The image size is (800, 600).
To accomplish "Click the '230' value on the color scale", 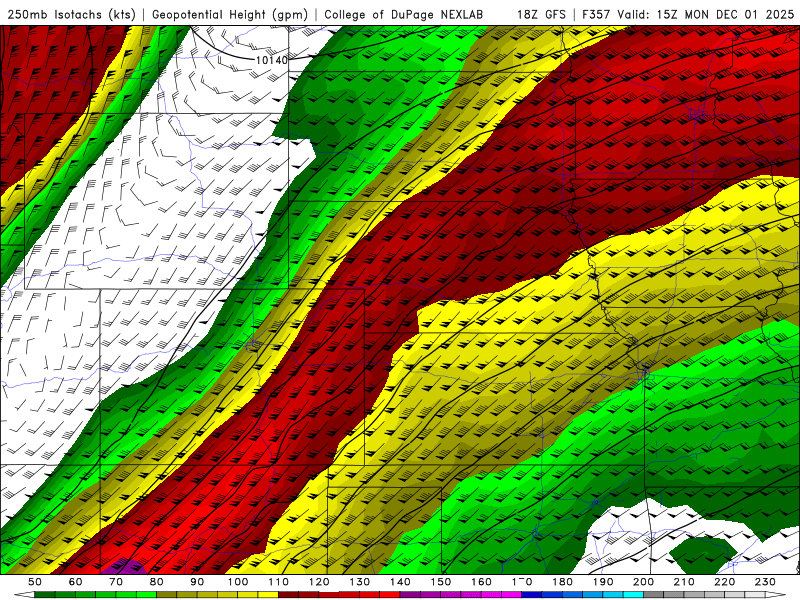I will click(765, 582).
